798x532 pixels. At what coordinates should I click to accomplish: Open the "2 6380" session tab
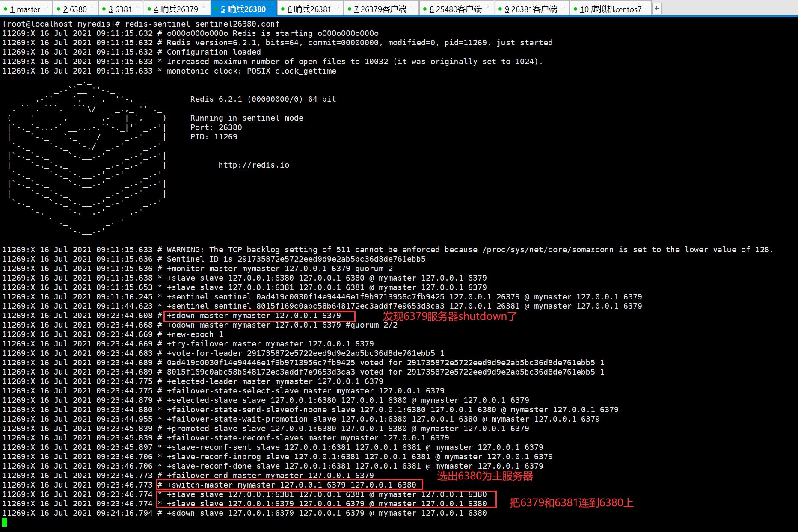[75, 9]
